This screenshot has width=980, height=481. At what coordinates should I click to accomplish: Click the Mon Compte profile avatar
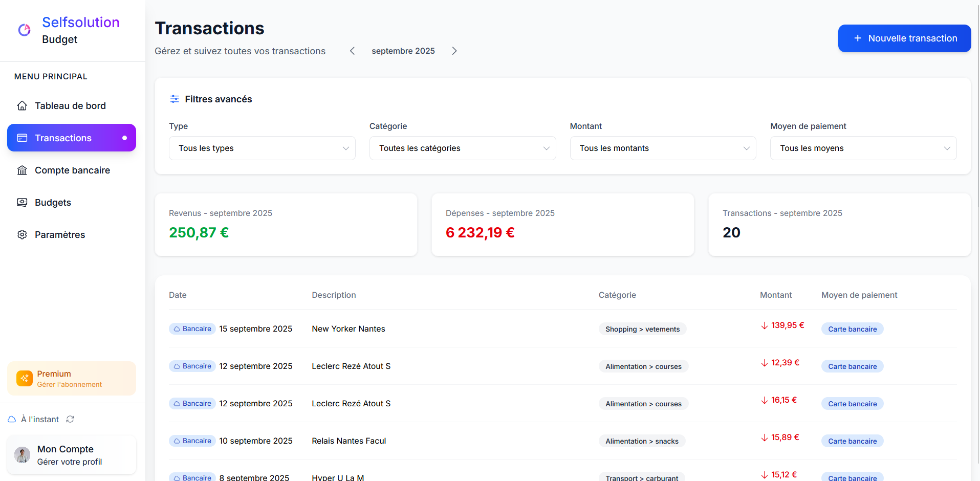[23, 455]
